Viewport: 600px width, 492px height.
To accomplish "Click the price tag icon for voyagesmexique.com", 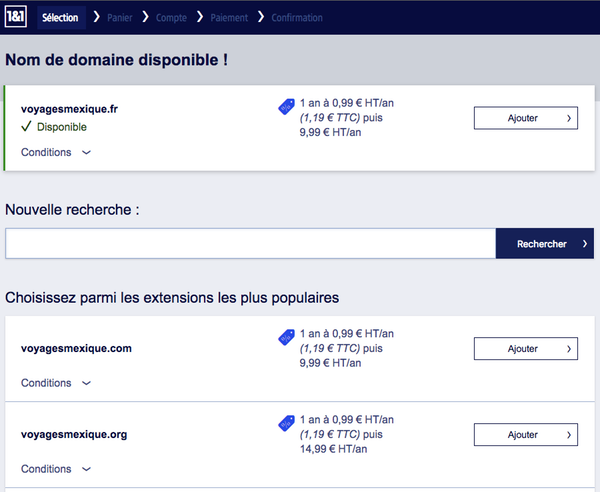I will 286,339.
